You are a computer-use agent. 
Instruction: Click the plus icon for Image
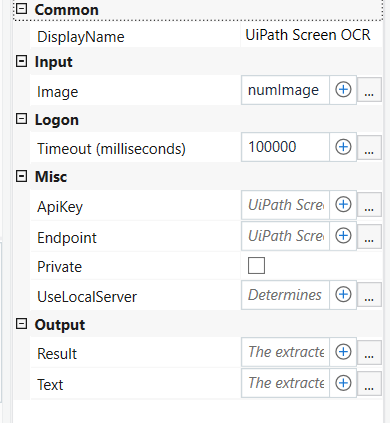tap(343, 90)
